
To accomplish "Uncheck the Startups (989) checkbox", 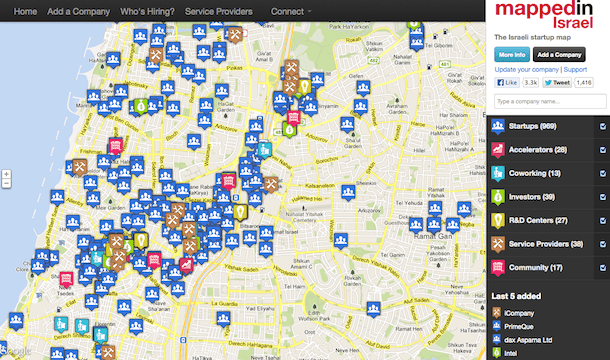I will (603, 126).
